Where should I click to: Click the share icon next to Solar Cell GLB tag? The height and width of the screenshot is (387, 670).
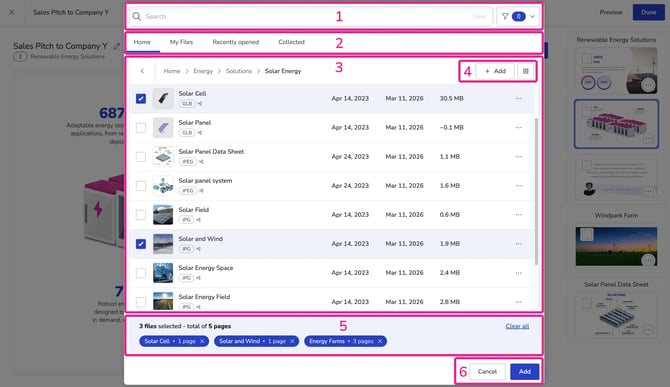click(200, 104)
